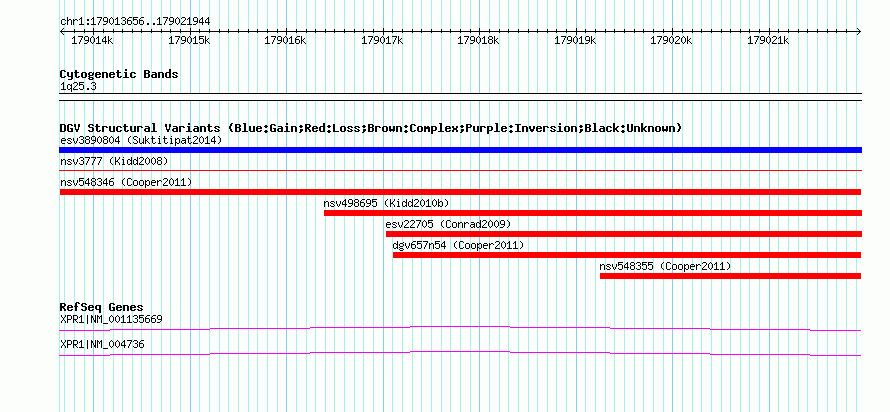Click the esv22705 red variant bar
The height and width of the screenshot is (412, 890).
tap(624, 234)
